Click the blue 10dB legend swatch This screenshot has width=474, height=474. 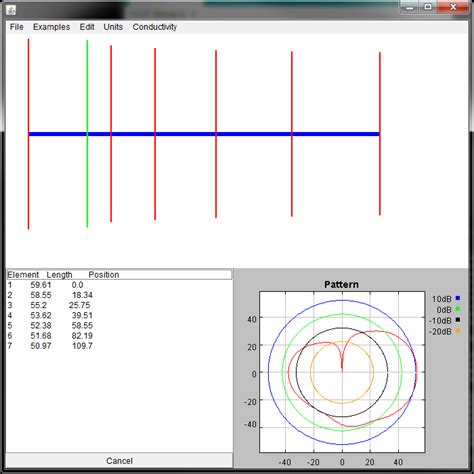point(458,298)
